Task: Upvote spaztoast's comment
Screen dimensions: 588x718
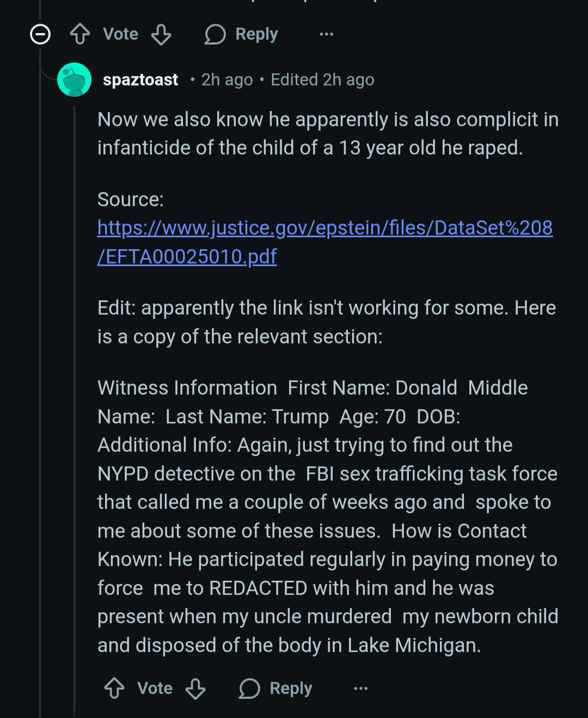Action: coord(114,689)
